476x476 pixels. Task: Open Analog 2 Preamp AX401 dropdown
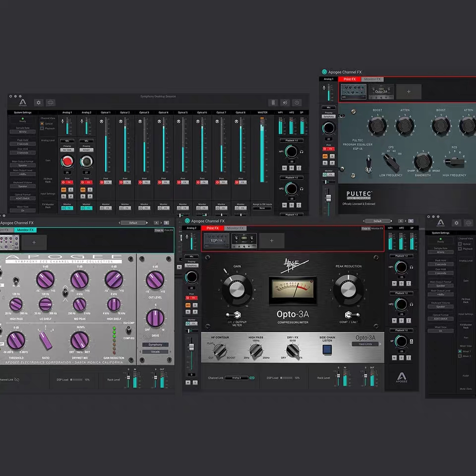(x=86, y=150)
